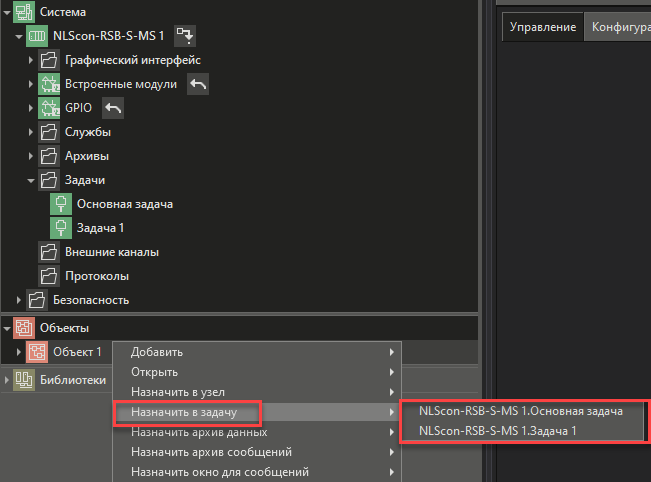Viewport: 651px width, 482px height.
Task: Click the back arrow next to GPIO
Action: (x=113, y=108)
